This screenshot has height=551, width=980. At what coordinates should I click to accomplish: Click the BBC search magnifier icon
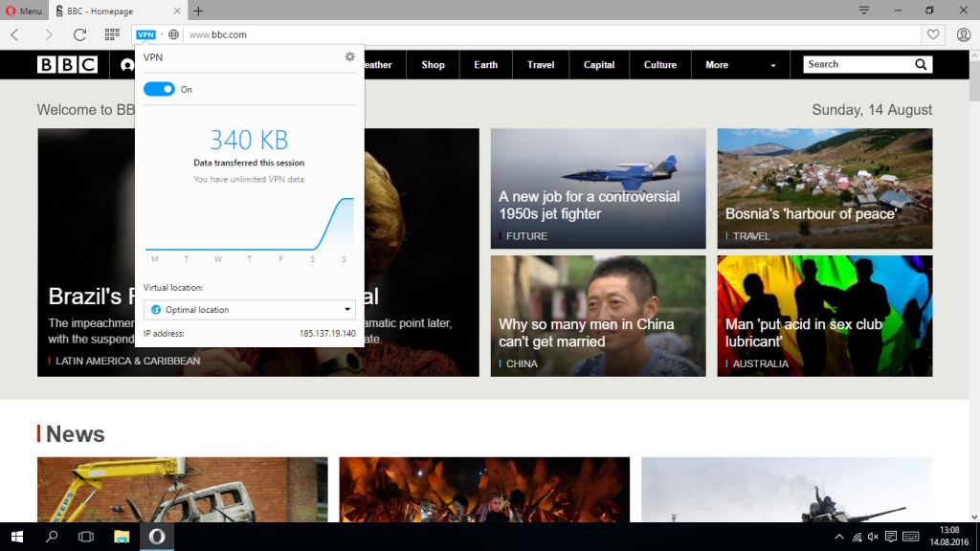point(921,65)
